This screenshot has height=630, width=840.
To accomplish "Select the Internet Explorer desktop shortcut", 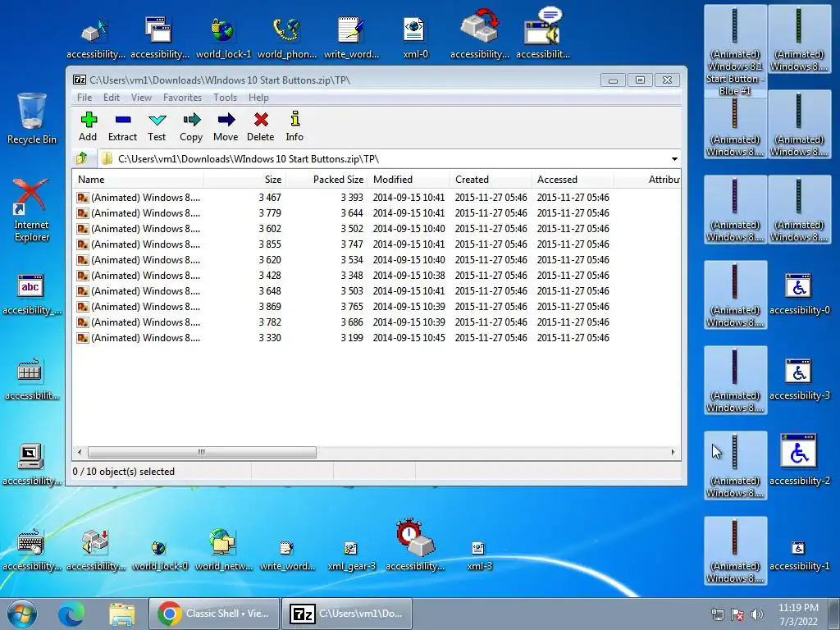I will (x=32, y=210).
